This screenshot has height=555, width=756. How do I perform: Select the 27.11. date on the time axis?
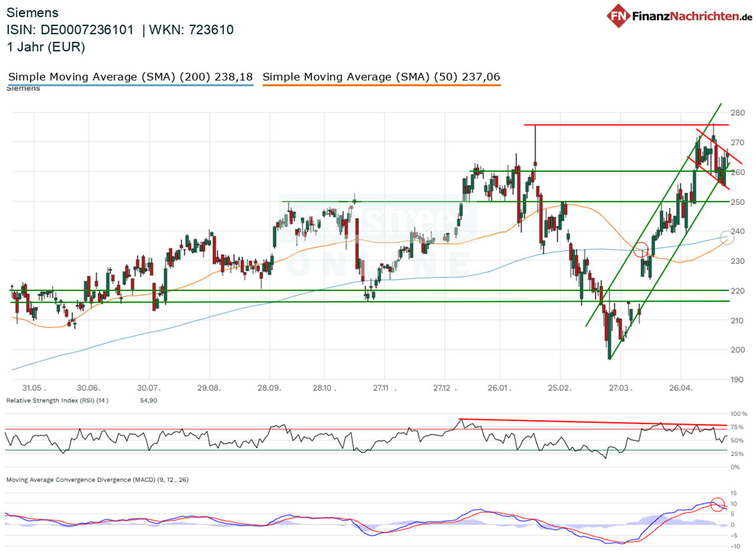coord(384,389)
